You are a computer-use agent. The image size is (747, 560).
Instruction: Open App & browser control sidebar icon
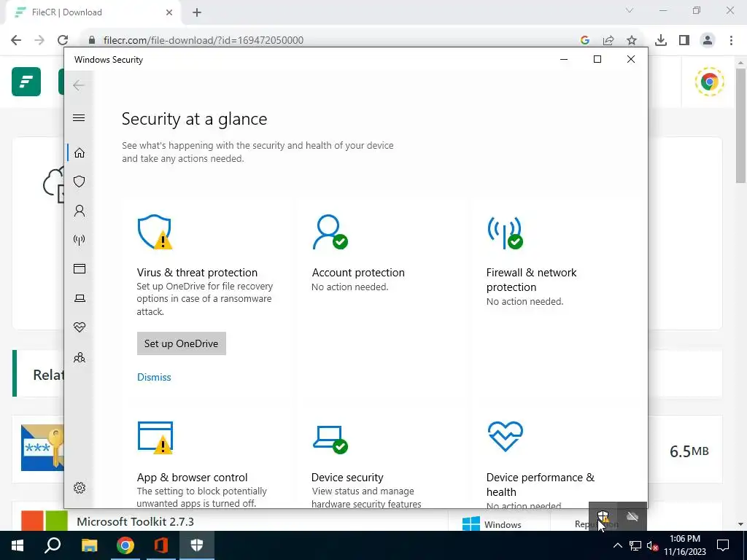(x=80, y=268)
